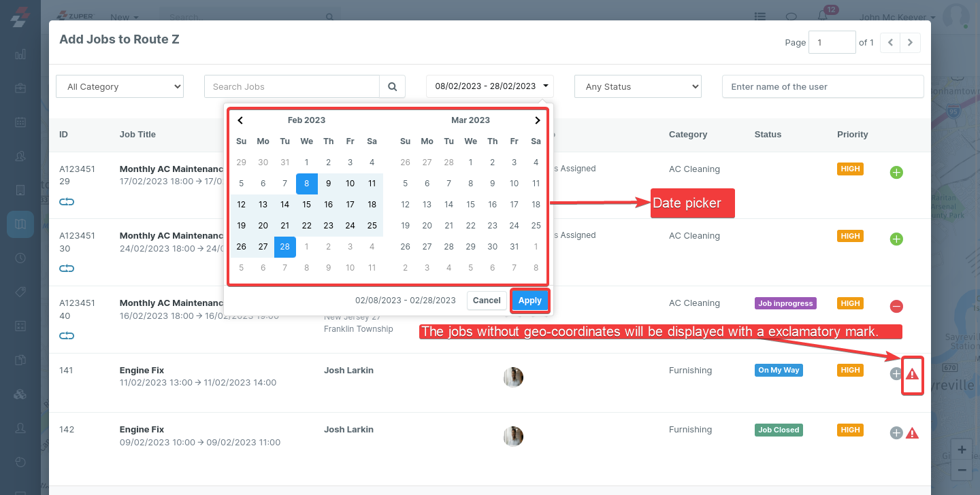The image size is (980, 495).
Task: Click the Enter name of the user field
Action: 823,86
